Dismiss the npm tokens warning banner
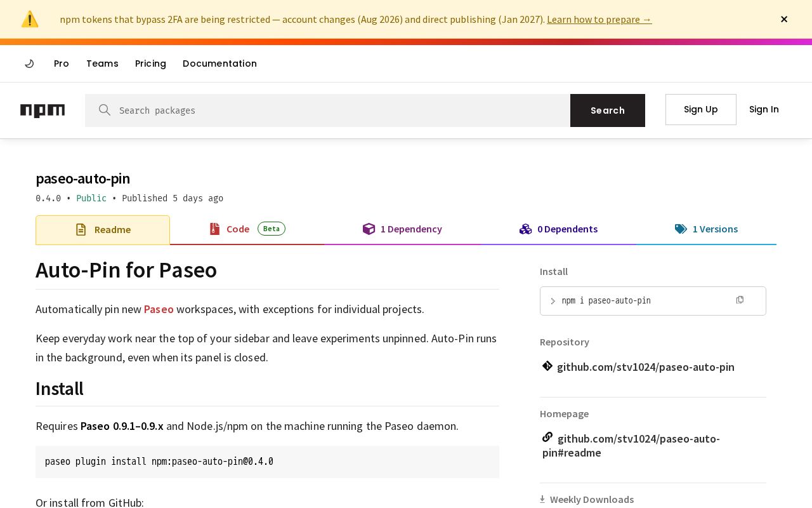Image resolution: width=812 pixels, height=508 pixels. pos(784,19)
